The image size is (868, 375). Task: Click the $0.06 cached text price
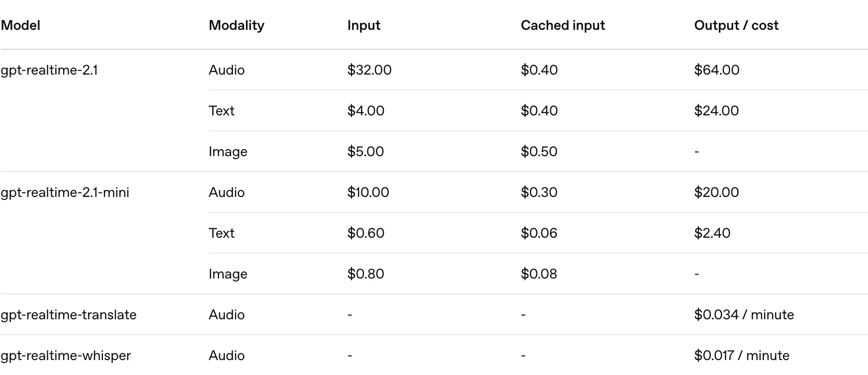tap(539, 233)
